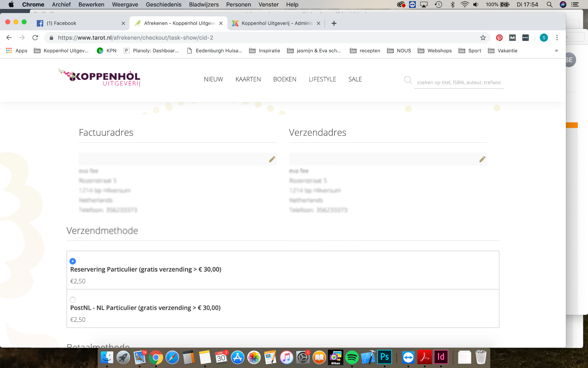The width and height of the screenshot is (588, 368).
Task: Go to KAARTEN section
Action: (248, 79)
